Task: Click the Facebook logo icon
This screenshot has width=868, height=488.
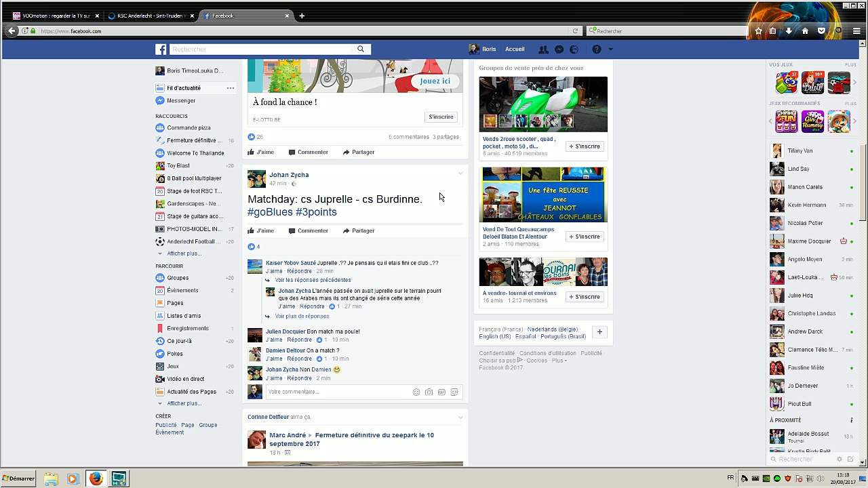Action: [x=161, y=49]
